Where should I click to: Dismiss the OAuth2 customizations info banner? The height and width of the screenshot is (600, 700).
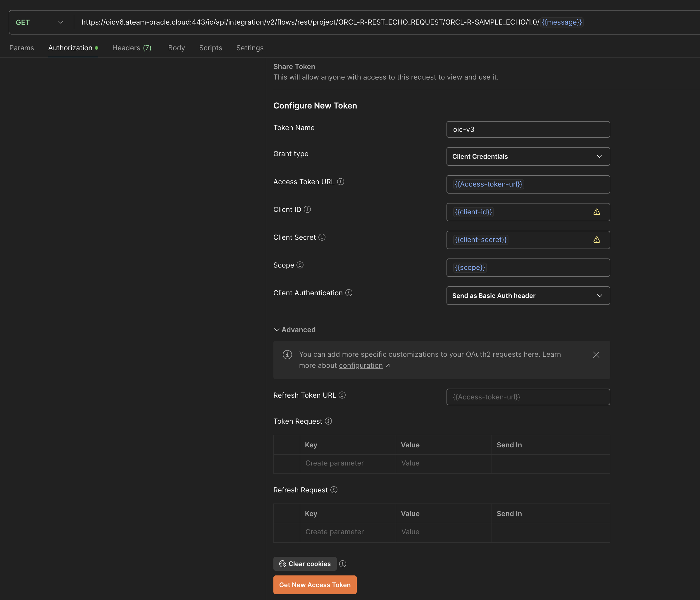(596, 354)
